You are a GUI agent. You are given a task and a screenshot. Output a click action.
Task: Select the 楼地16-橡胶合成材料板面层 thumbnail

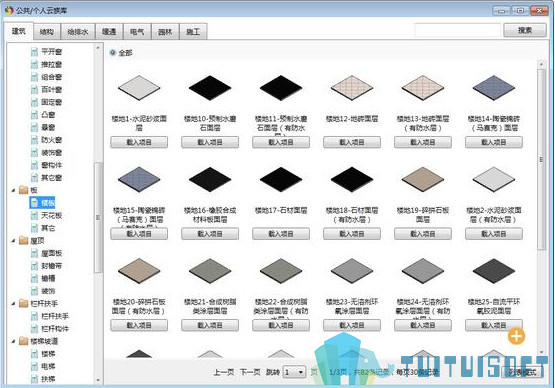[x=210, y=179]
